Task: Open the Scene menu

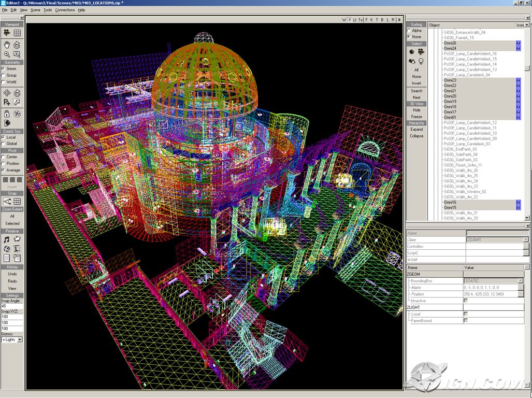Action: [x=35, y=10]
